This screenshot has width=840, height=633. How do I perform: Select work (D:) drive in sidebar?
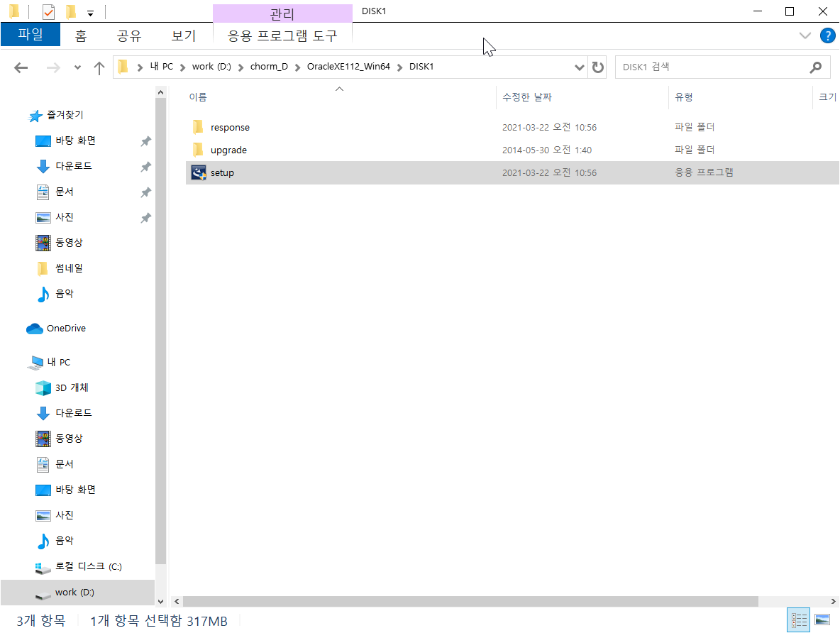77,593
